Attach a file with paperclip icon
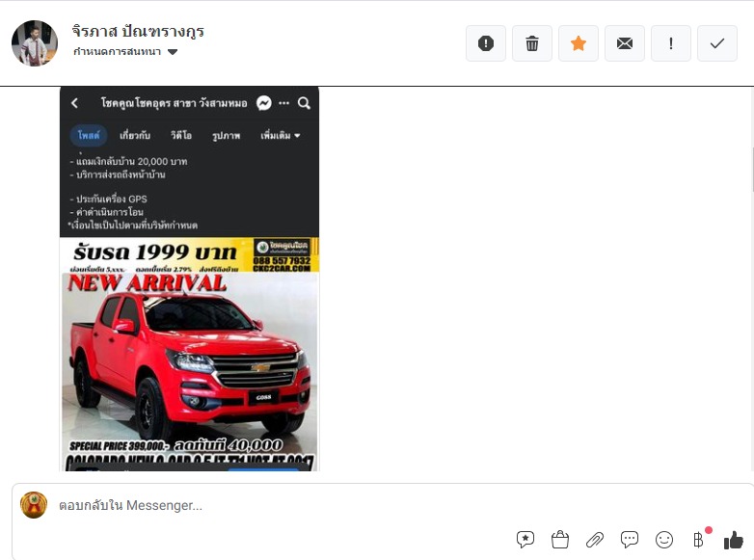This screenshot has height=560, width=754. (595, 540)
